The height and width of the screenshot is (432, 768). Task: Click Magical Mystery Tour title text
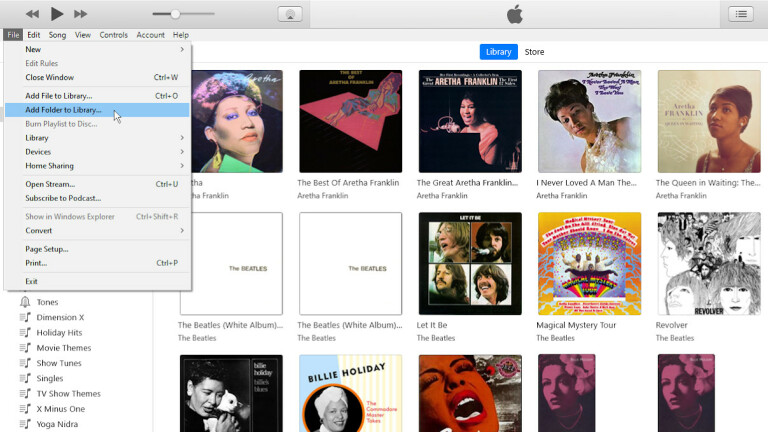pos(576,325)
